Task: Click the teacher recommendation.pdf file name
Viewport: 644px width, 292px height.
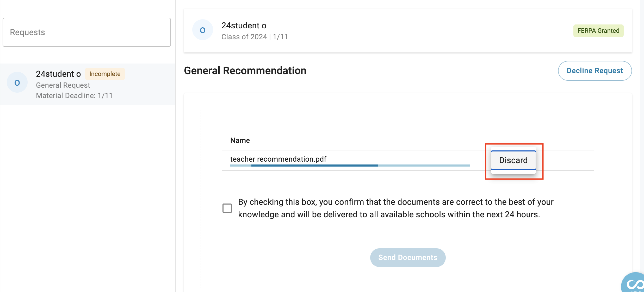Action: (278, 159)
